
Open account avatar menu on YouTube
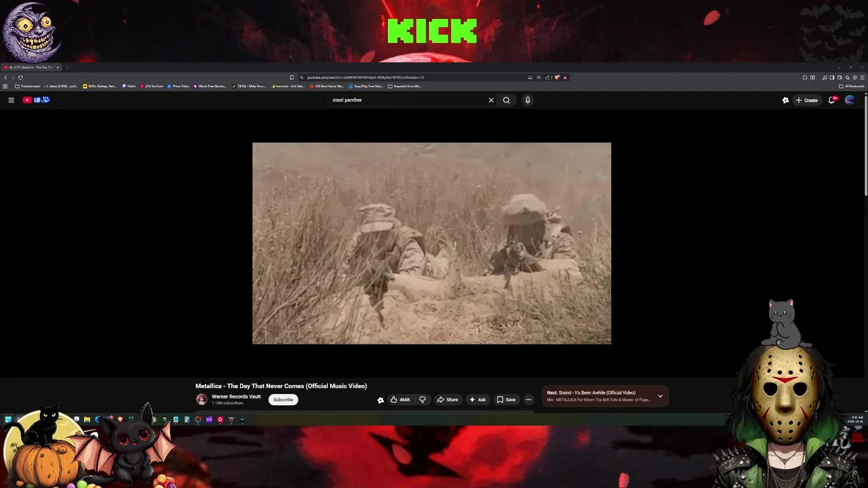[850, 100]
